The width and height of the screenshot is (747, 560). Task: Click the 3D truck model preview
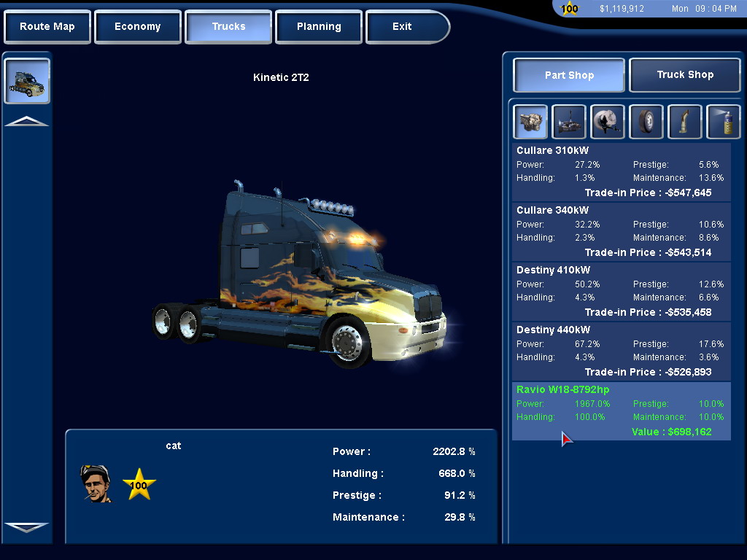click(x=300, y=274)
